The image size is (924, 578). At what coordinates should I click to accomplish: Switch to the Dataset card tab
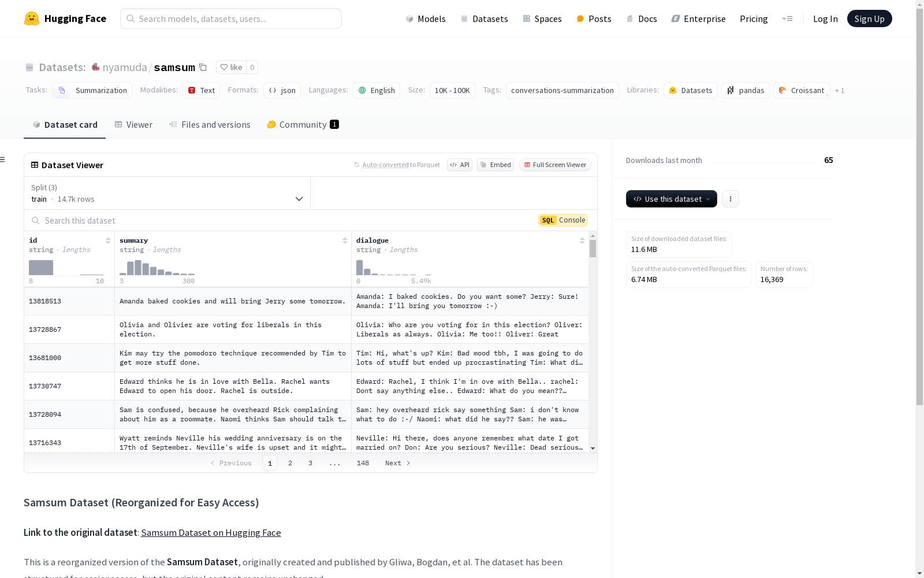click(65, 124)
